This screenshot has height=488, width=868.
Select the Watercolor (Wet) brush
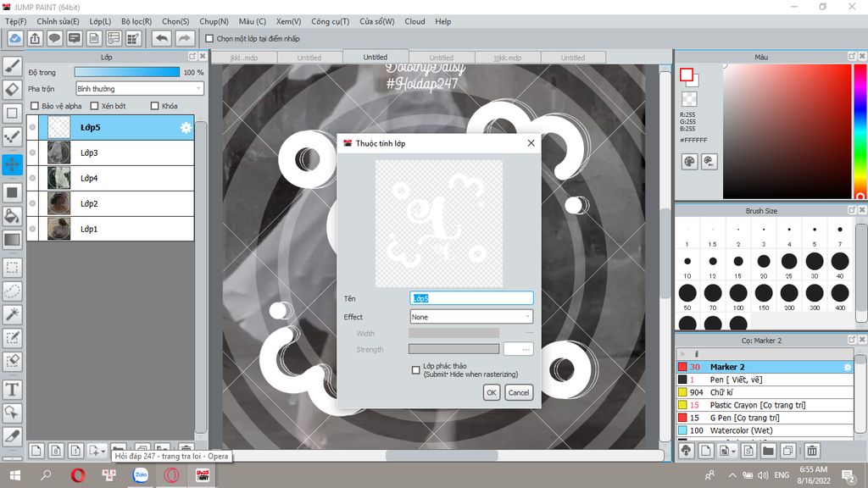765,430
